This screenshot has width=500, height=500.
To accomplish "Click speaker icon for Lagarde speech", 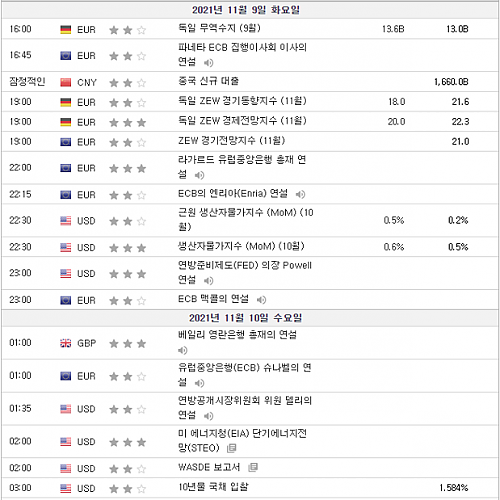I will tap(199, 175).
